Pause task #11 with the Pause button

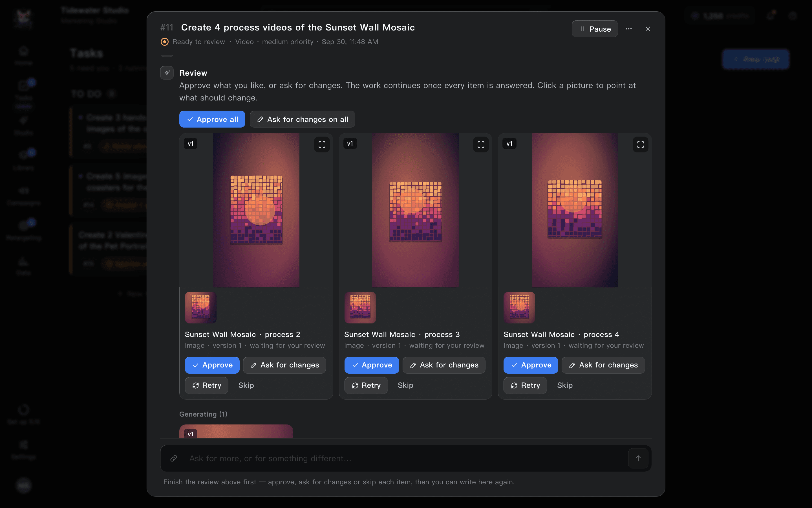click(595, 29)
